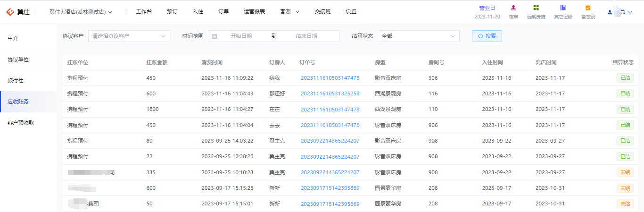Screen dimensions: 644x212
Task: Click the 结算状态 column header
Action: point(623,62)
